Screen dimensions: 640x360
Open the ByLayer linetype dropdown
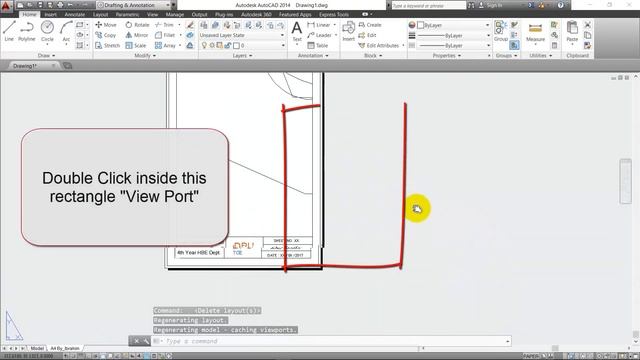coord(453,46)
